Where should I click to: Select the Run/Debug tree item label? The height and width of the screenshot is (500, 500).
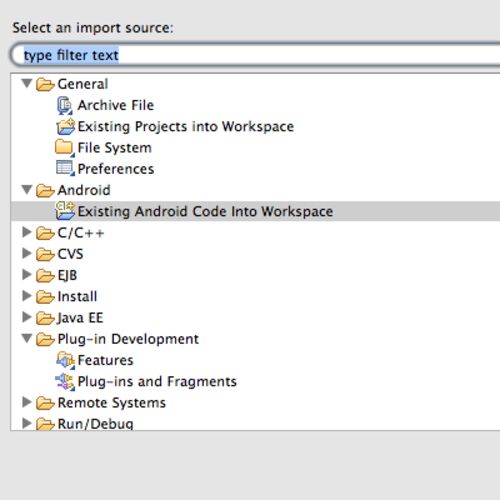pos(95,424)
